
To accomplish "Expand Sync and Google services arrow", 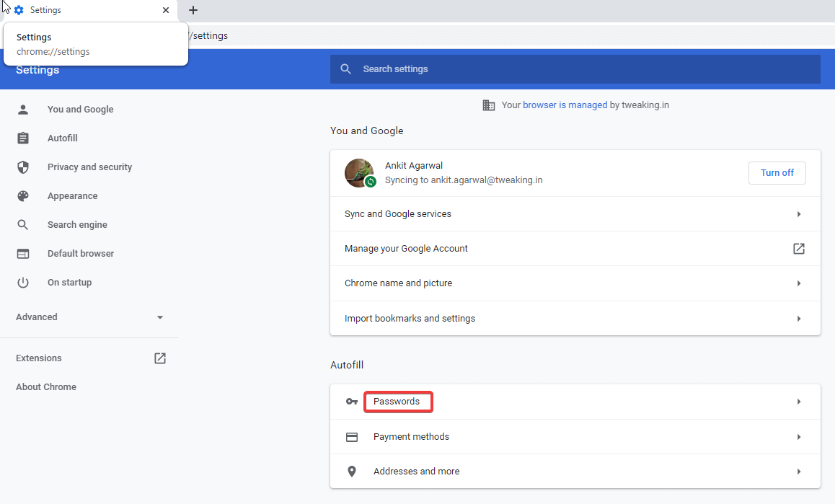I will [x=799, y=214].
